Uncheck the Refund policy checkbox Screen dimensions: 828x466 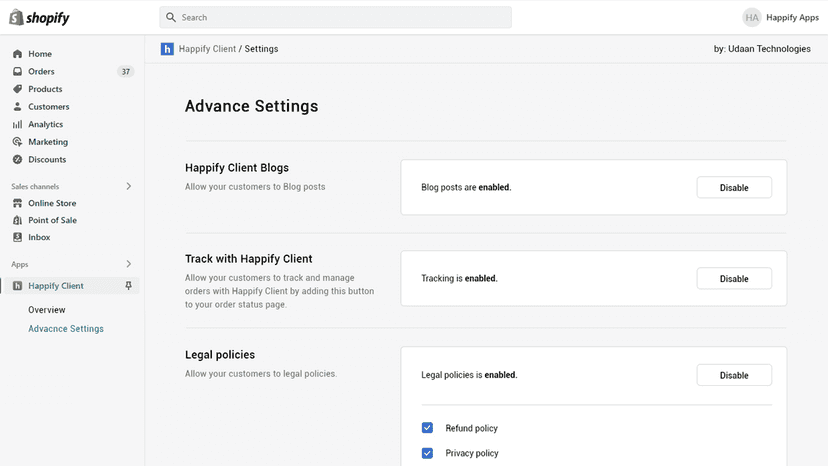tap(427, 428)
